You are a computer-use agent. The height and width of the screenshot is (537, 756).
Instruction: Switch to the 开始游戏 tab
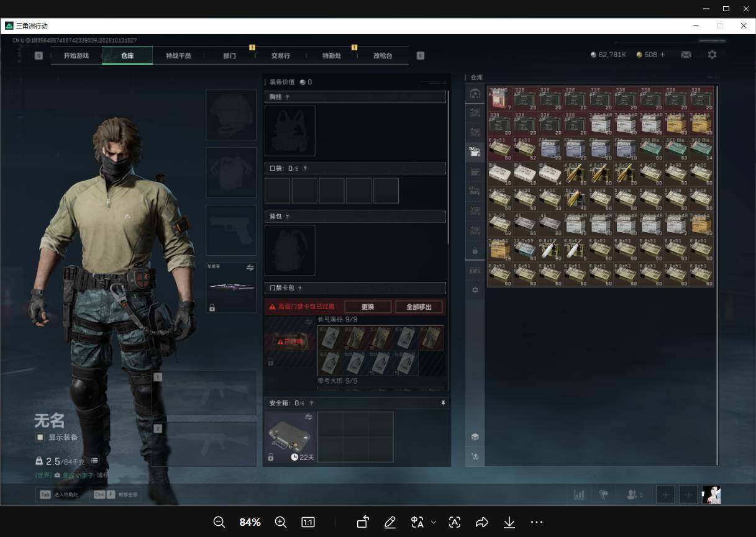(76, 55)
